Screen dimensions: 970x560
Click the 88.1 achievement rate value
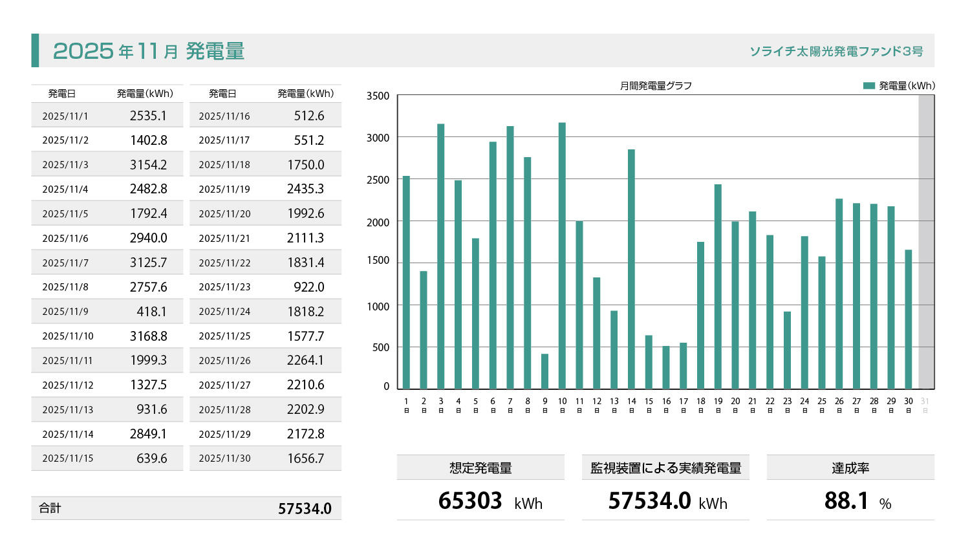846,501
